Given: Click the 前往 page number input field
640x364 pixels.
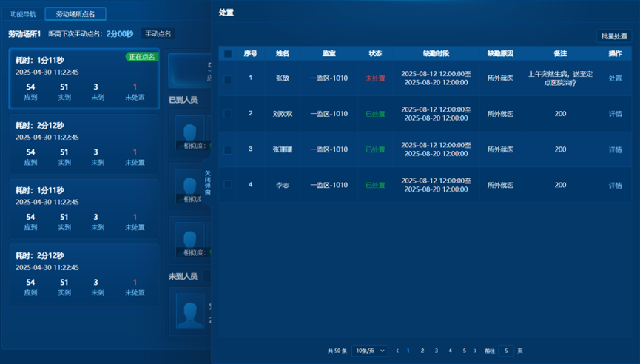Looking at the screenshot, I should pyautogui.click(x=506, y=351).
